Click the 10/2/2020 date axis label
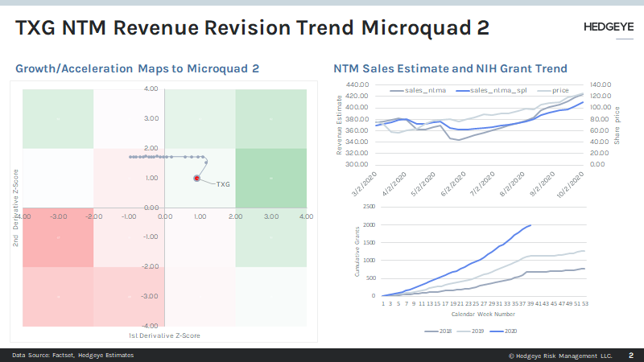The image size is (644, 362). point(570,185)
